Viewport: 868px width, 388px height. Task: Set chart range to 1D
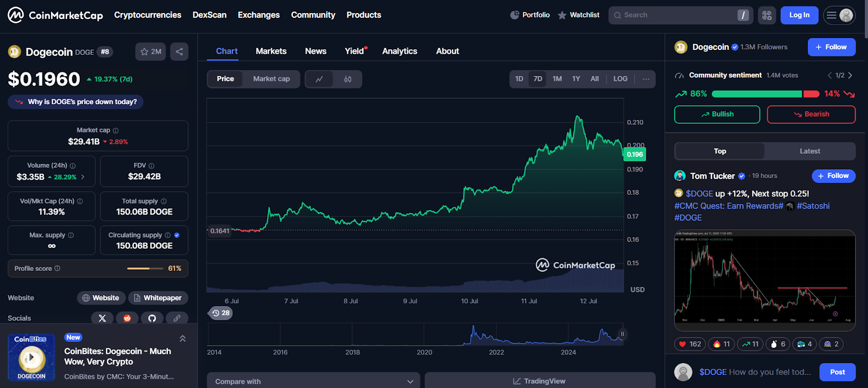click(x=519, y=79)
